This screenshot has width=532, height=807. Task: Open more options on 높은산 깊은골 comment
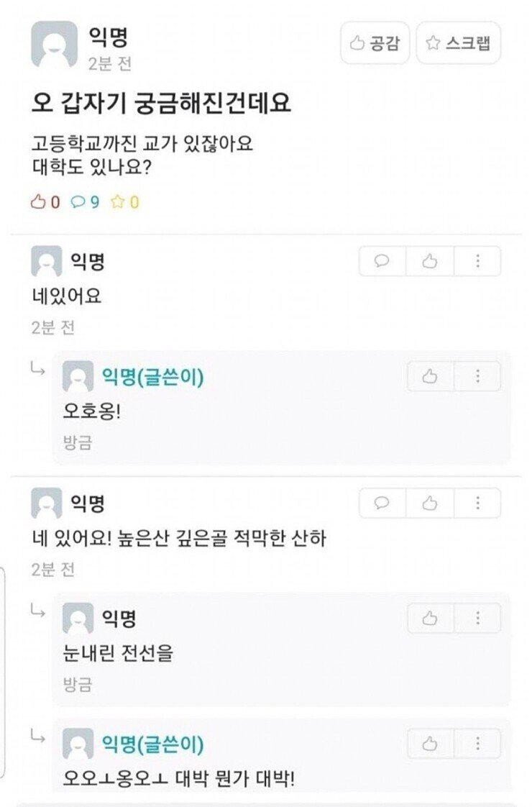click(x=477, y=503)
